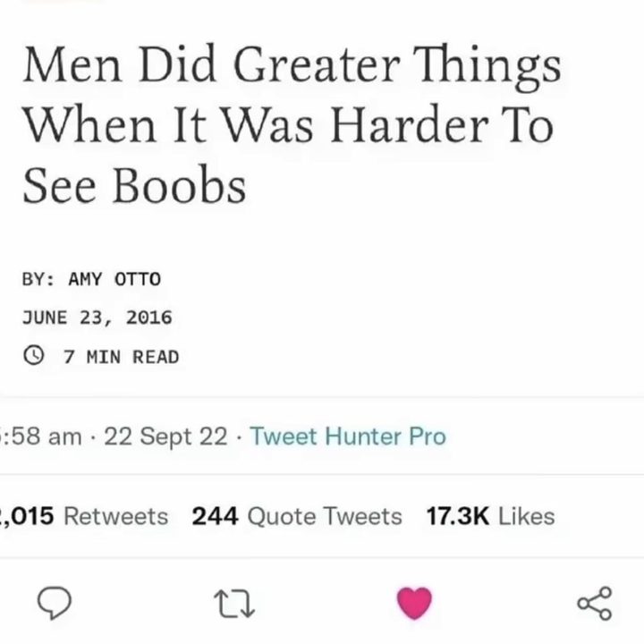This screenshot has width=644, height=644.
Task: Open the reply speech bubble icon
Action: coord(55,603)
